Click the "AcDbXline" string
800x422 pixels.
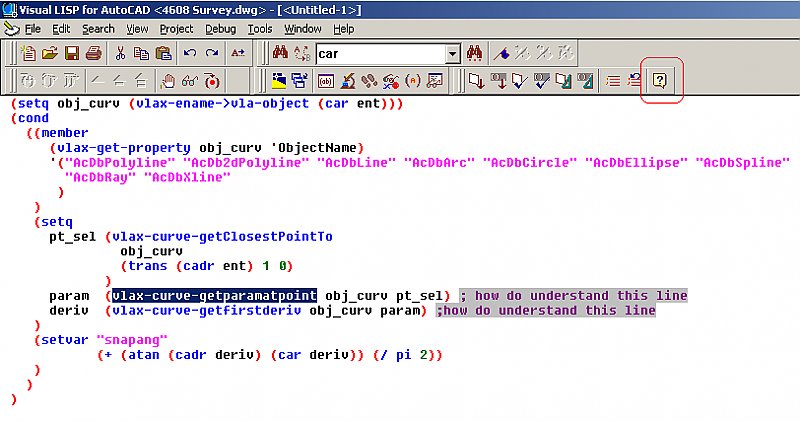(187, 177)
